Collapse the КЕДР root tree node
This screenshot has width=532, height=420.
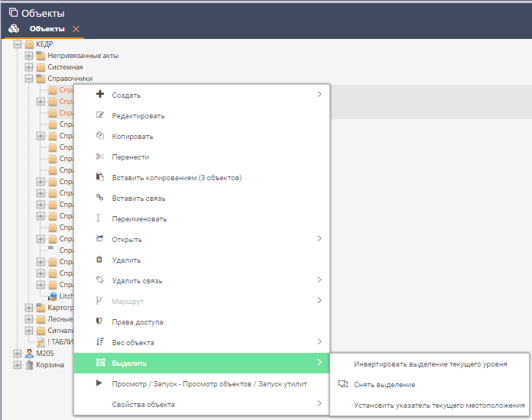18,44
